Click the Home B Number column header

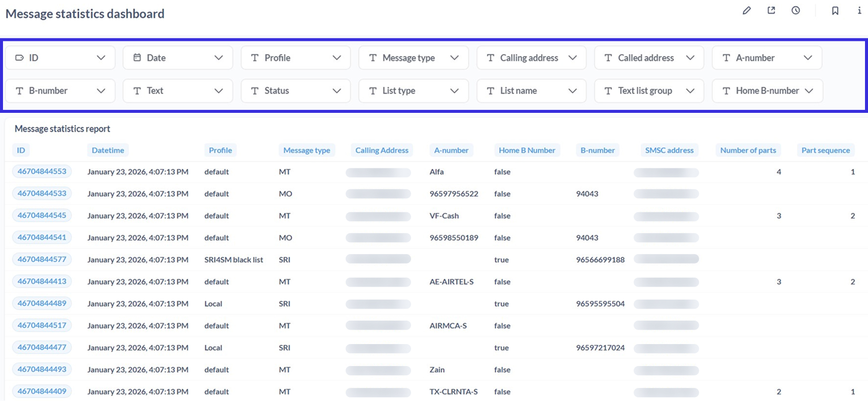tap(527, 150)
